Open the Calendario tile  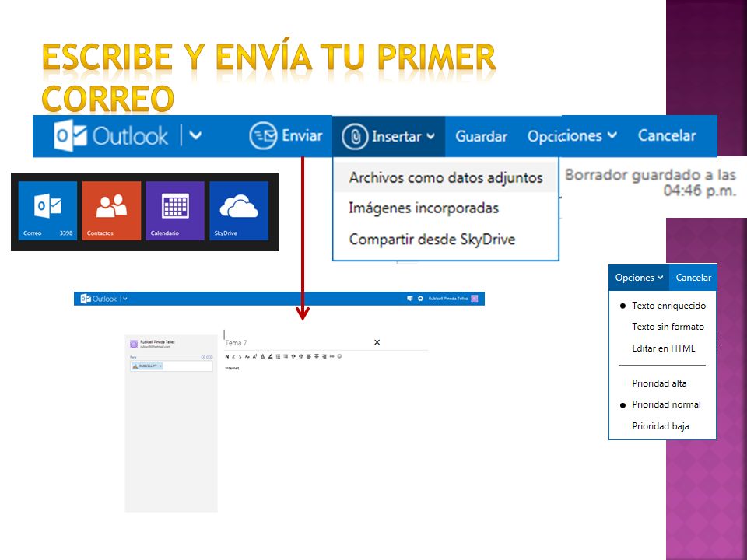click(x=175, y=211)
